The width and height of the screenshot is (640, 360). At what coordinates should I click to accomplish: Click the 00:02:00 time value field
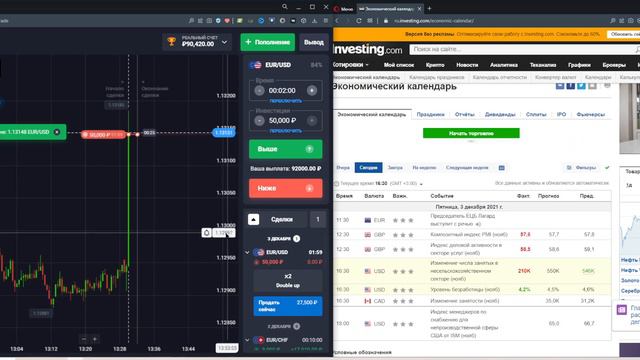(x=282, y=91)
